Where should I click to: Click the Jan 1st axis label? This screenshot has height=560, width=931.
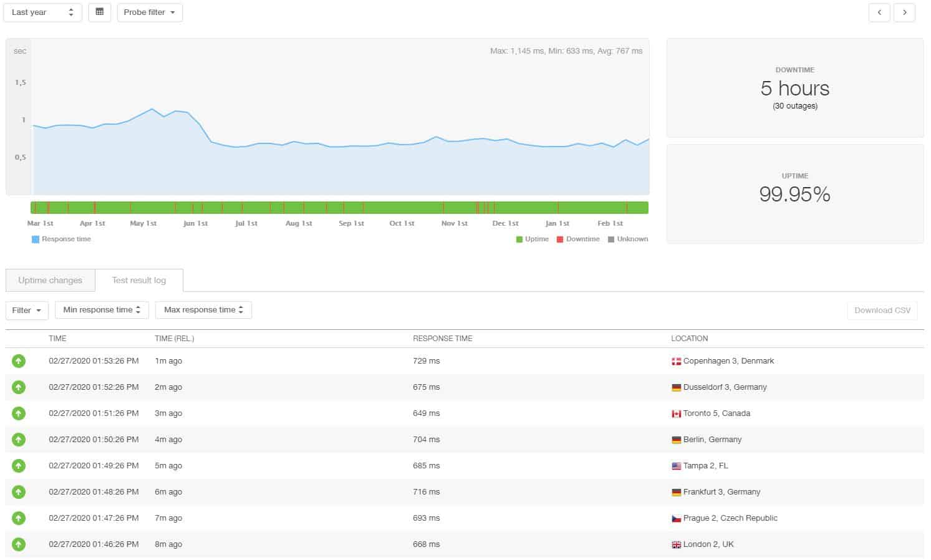point(557,223)
